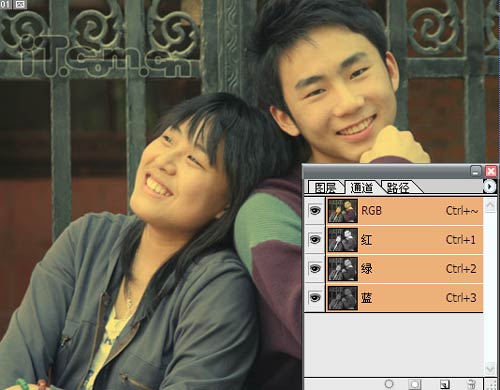The width and height of the screenshot is (500, 390).
Task: Delete current channel trash icon
Action: pos(471,384)
